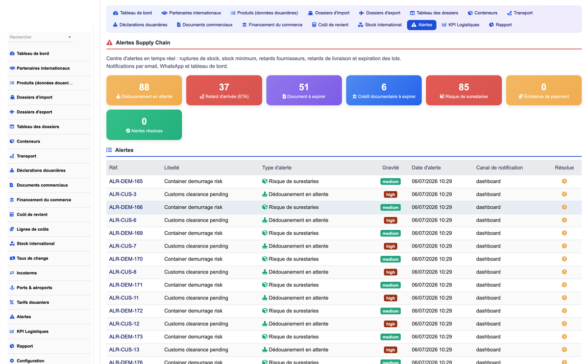Open the Produits (données douanières) tab
The height and width of the screenshot is (364, 588).
(264, 13)
